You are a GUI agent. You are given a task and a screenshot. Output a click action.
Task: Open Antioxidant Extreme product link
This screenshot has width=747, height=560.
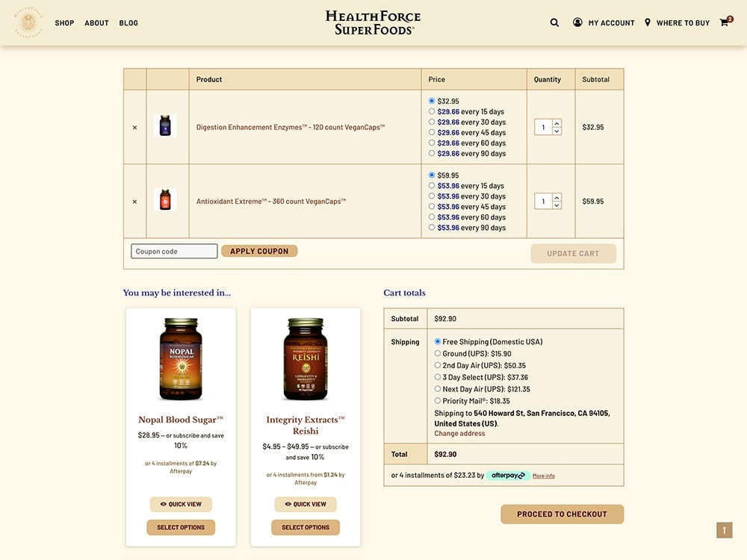coord(271,202)
